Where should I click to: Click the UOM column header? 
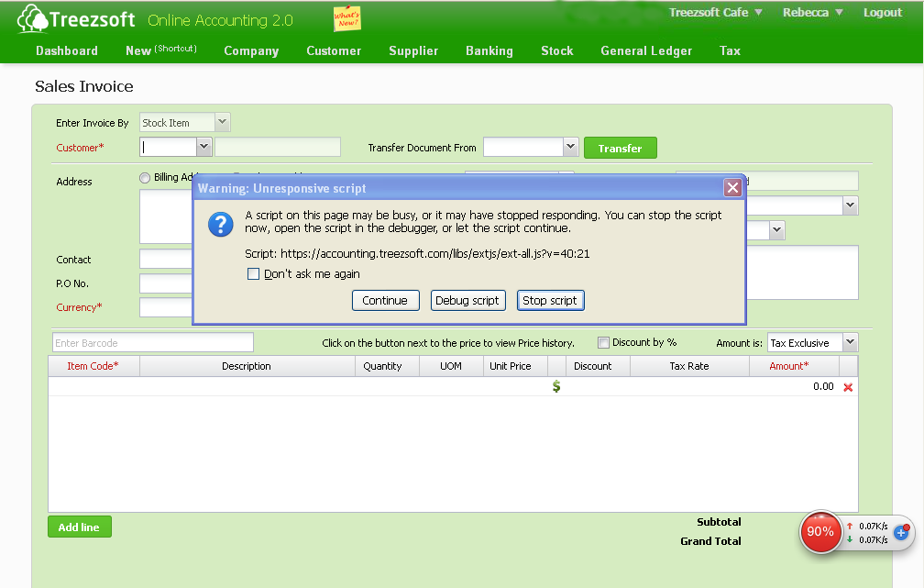pos(451,366)
